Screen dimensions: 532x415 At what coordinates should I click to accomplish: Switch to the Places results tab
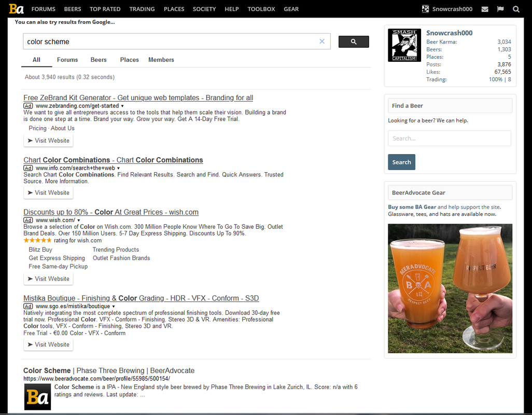pos(129,60)
